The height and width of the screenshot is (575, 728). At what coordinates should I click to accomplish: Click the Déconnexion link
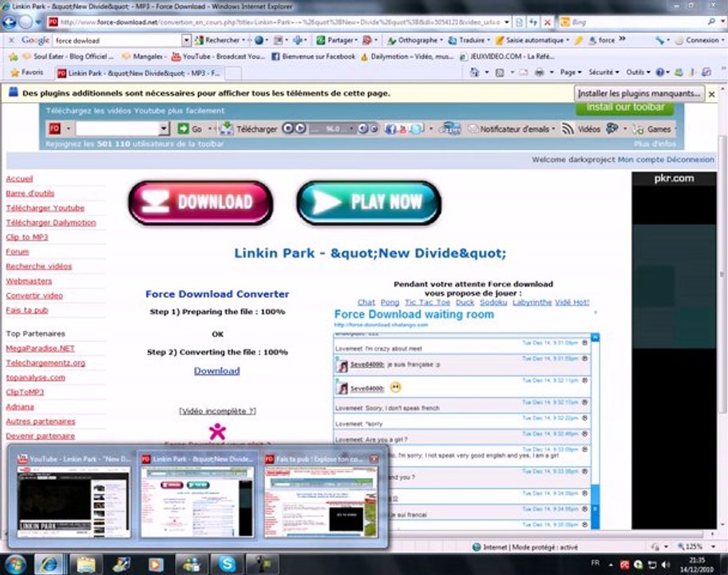tap(690, 159)
